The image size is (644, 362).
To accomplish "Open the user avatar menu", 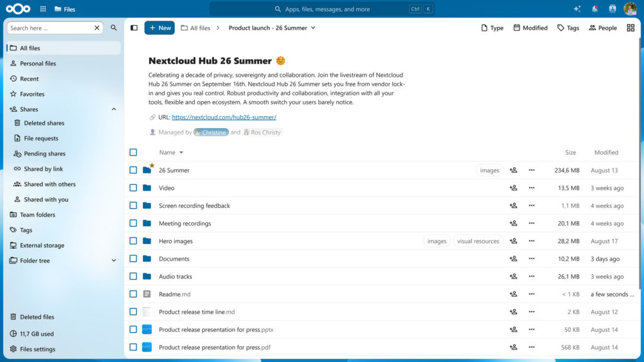I will pyautogui.click(x=630, y=9).
